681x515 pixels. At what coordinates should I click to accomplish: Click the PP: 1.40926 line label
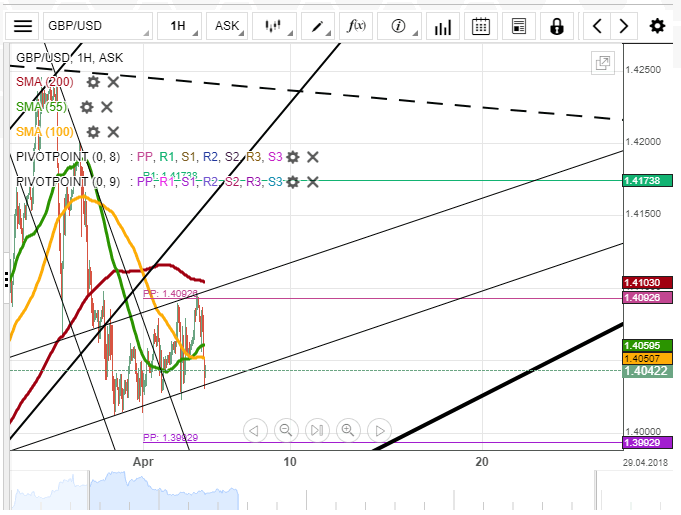tap(171, 294)
